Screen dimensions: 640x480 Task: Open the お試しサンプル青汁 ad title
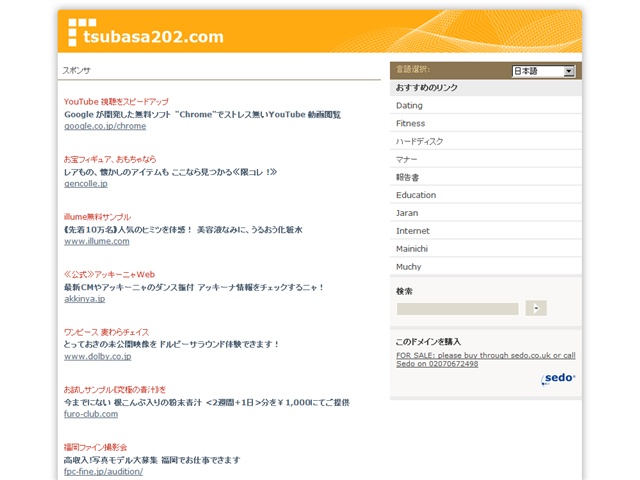coord(115,389)
